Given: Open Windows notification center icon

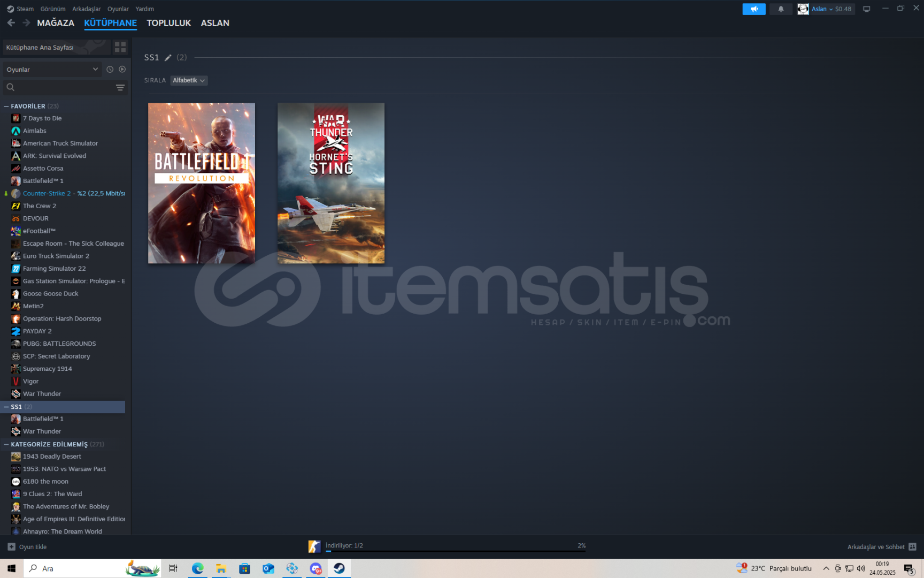Looking at the screenshot, I should pyautogui.click(x=909, y=568).
